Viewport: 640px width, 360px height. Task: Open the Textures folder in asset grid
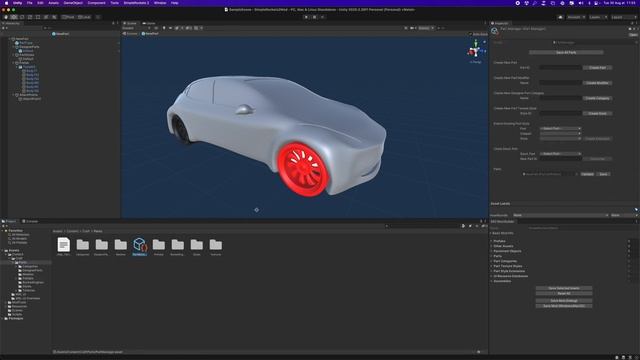pos(216,247)
